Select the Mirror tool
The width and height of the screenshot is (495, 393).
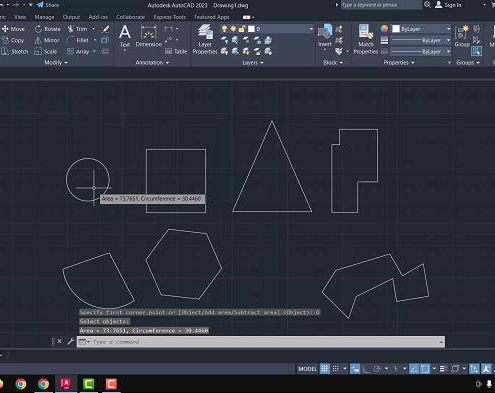coord(47,40)
